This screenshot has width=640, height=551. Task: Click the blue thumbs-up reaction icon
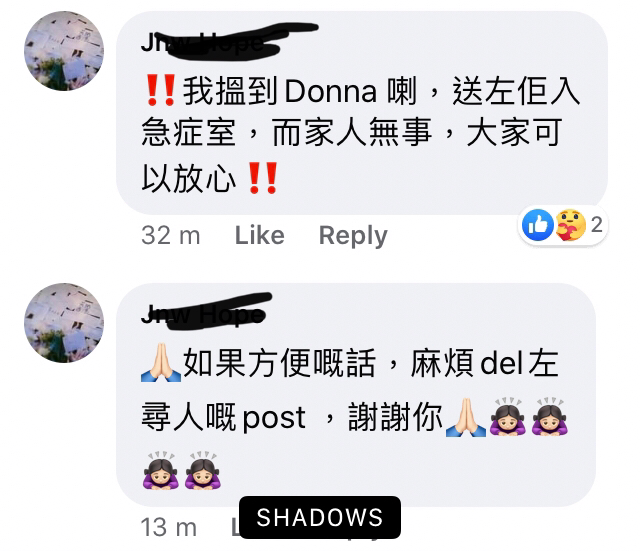coord(538,225)
